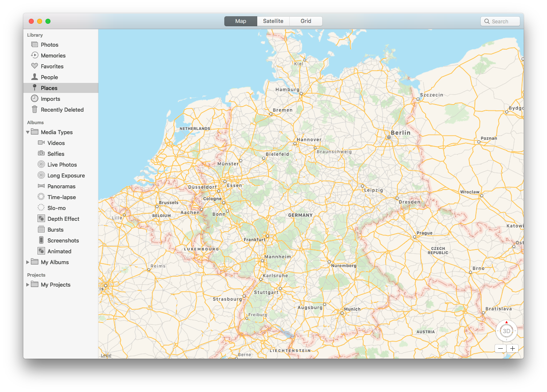547x392 pixels.
Task: Select the Screenshots phone icon
Action: (x=41, y=240)
